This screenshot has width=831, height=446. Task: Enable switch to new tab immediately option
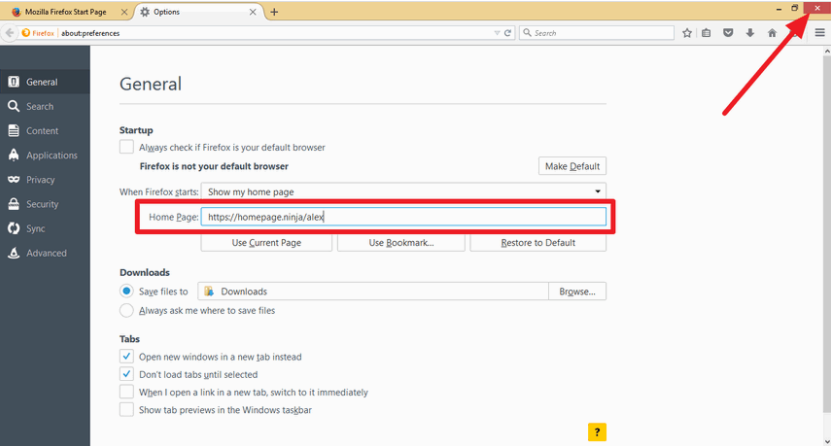click(x=126, y=392)
